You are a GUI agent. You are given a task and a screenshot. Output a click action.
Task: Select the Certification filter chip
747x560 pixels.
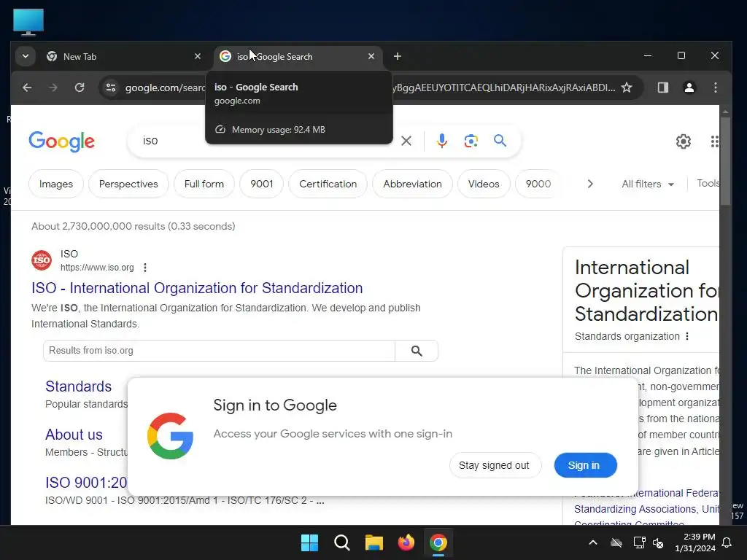pos(328,184)
